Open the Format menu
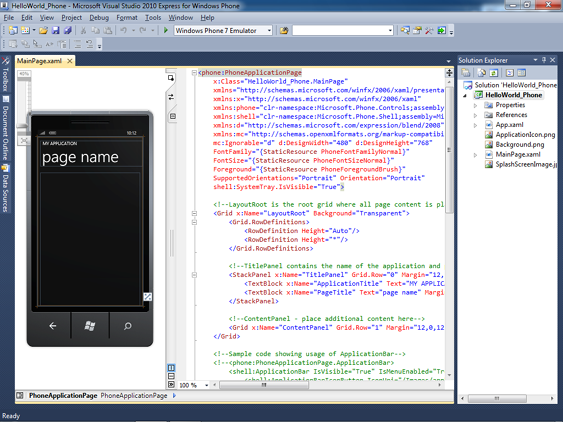 [127, 18]
